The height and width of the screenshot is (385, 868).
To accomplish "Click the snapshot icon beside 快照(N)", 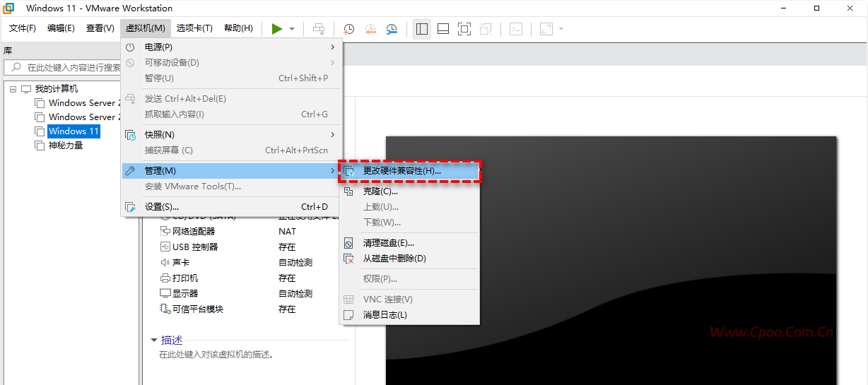I will tap(130, 135).
